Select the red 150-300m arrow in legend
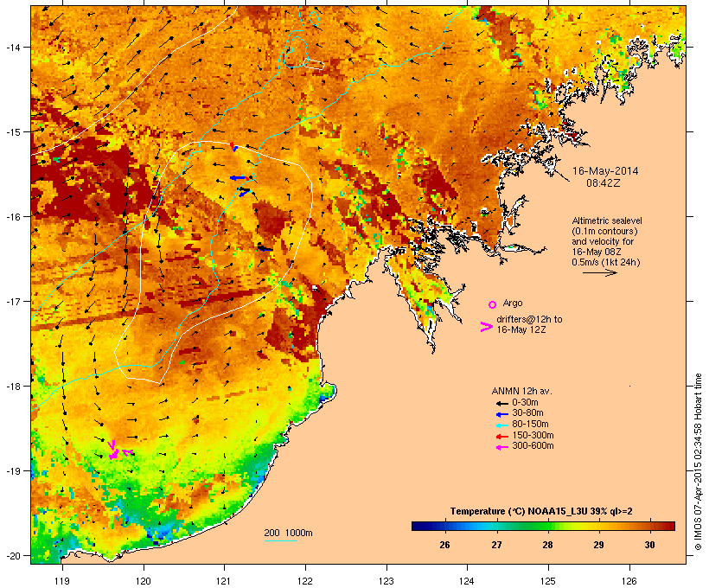 click(501, 437)
